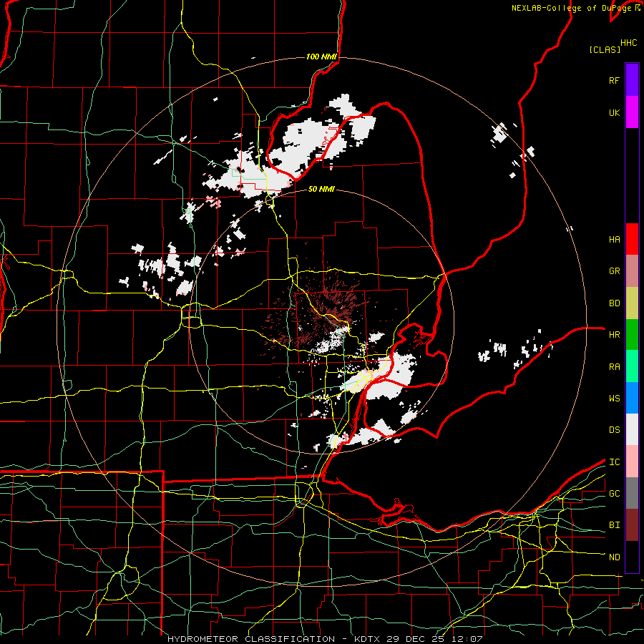Select the BI brown legend swatch
644x644 pixels.
point(632,525)
